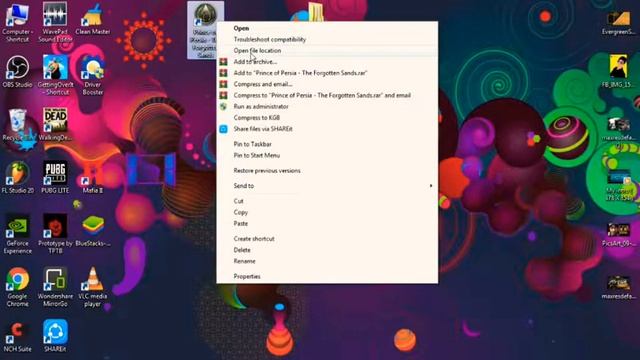Open Computer Shortcut desktop icon
The width and height of the screenshot is (640, 360).
(x=17, y=22)
